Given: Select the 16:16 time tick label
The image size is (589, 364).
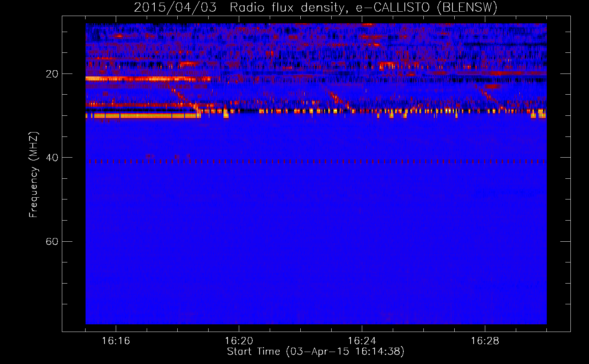Looking at the screenshot, I should click(116, 341).
